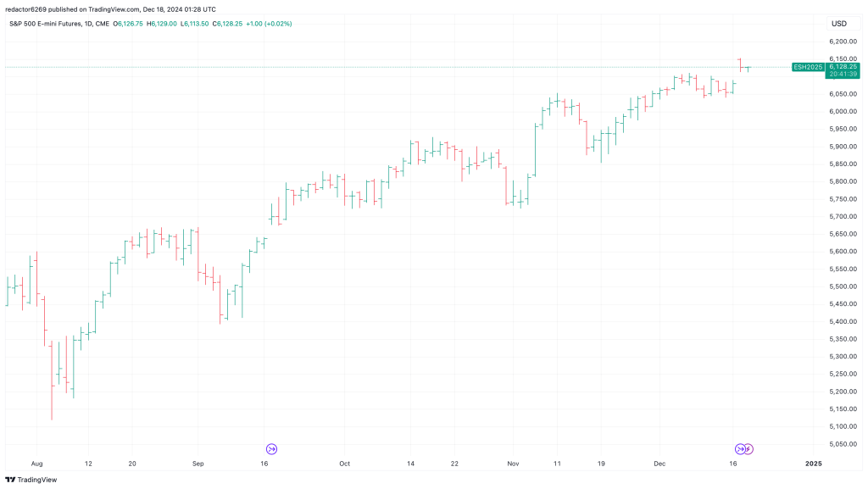Click the 20:41:39 bar countdown timer
Viewport: 868px width, 489px height.
843,74
